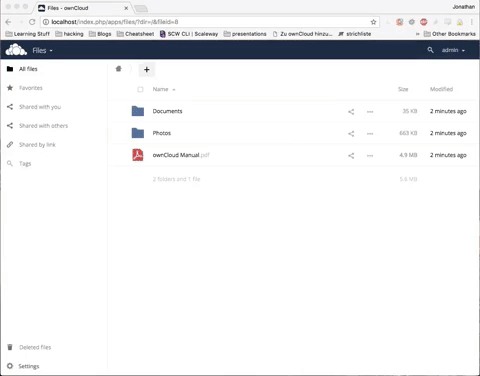Viewport: 480px width, 376px height.
Task: Open Deleted files in sidebar
Action: (x=35, y=347)
